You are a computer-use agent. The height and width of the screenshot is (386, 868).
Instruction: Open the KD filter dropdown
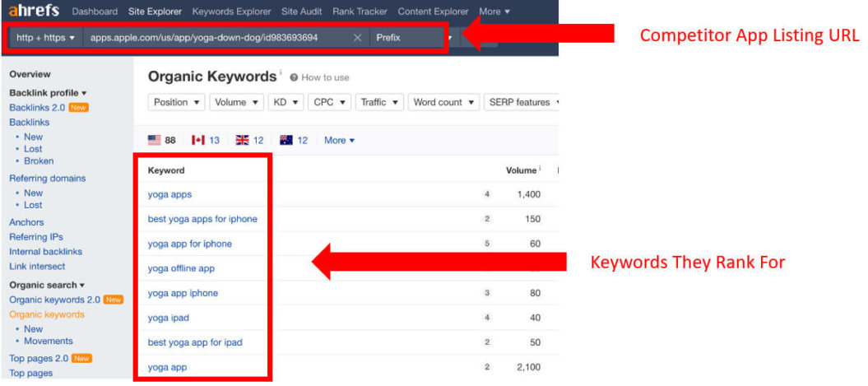click(x=286, y=102)
